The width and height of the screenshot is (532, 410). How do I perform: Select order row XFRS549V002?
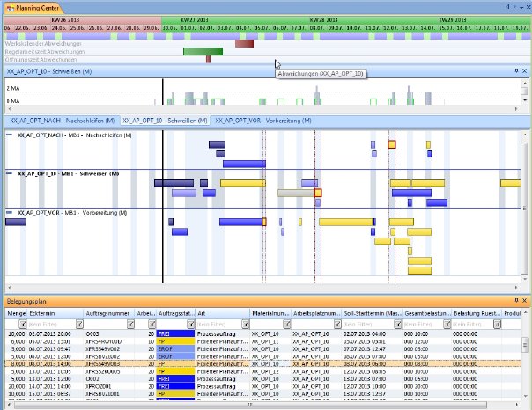263,349
